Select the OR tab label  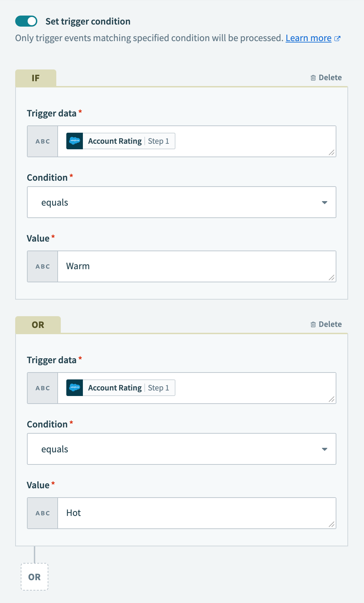[38, 325]
